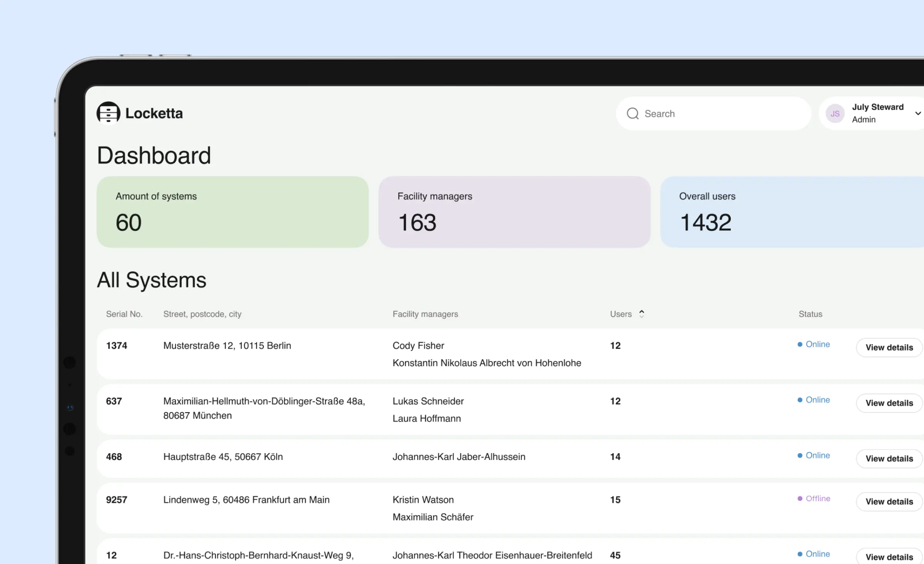The image size is (924, 564).
Task: Select the All Systems section header
Action: click(152, 280)
